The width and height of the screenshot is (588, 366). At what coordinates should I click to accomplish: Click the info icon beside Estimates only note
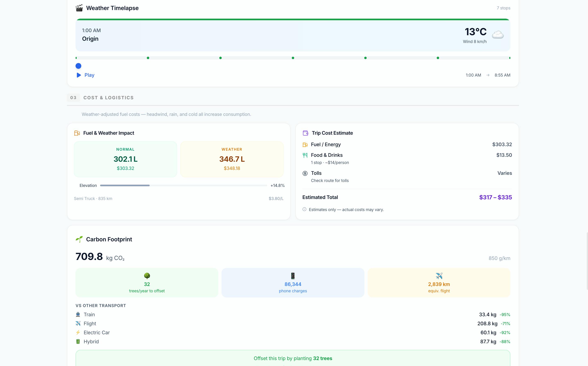(x=304, y=209)
